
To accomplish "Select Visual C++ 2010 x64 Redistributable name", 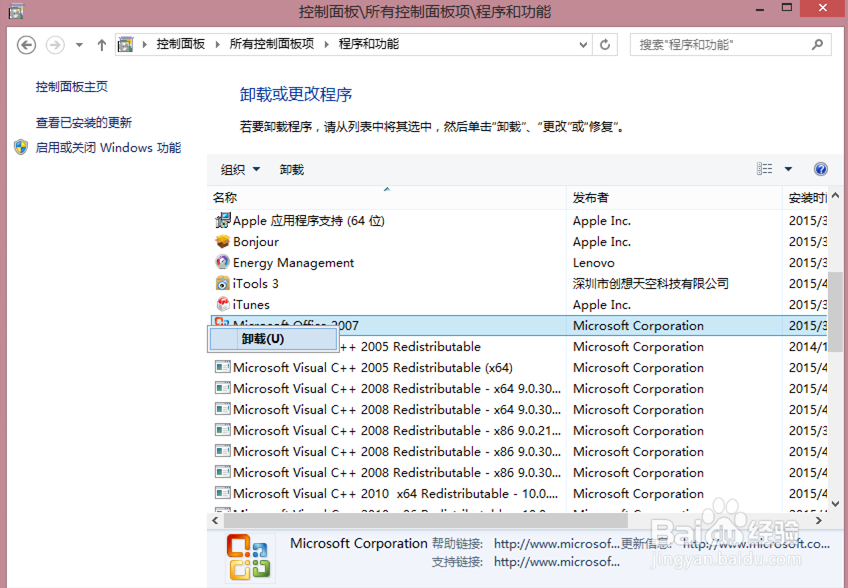I will tap(395, 493).
